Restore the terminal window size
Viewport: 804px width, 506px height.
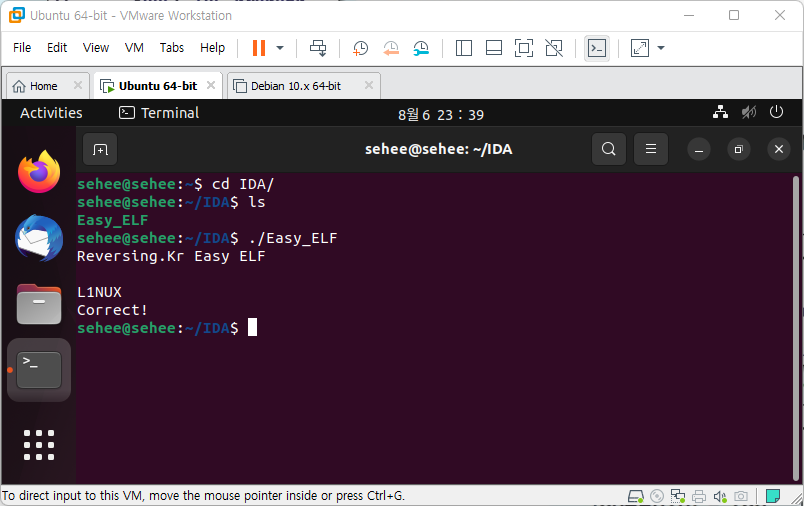click(x=738, y=150)
